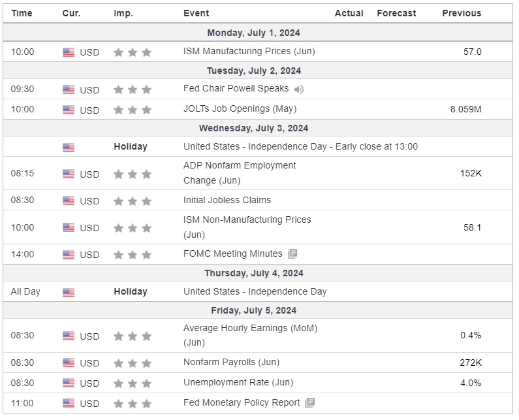
Task: Click the 11:00 time cell
Action: pyautogui.click(x=22, y=403)
